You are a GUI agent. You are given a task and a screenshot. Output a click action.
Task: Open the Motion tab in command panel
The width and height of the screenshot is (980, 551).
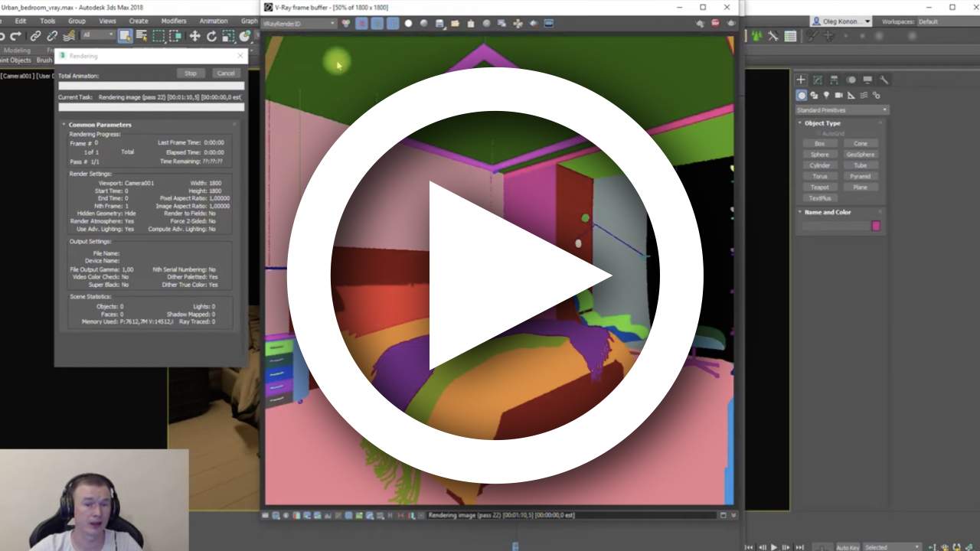point(851,80)
